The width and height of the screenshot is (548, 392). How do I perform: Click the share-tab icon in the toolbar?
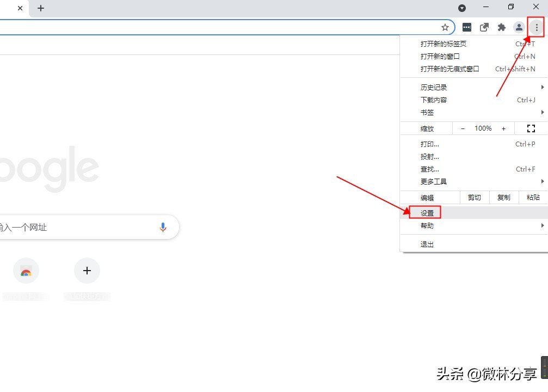(x=484, y=27)
